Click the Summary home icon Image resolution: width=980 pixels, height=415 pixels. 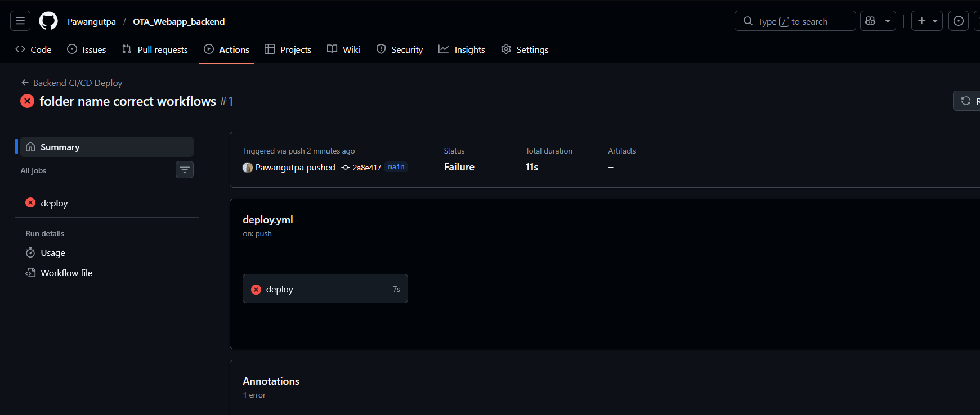pos(30,147)
